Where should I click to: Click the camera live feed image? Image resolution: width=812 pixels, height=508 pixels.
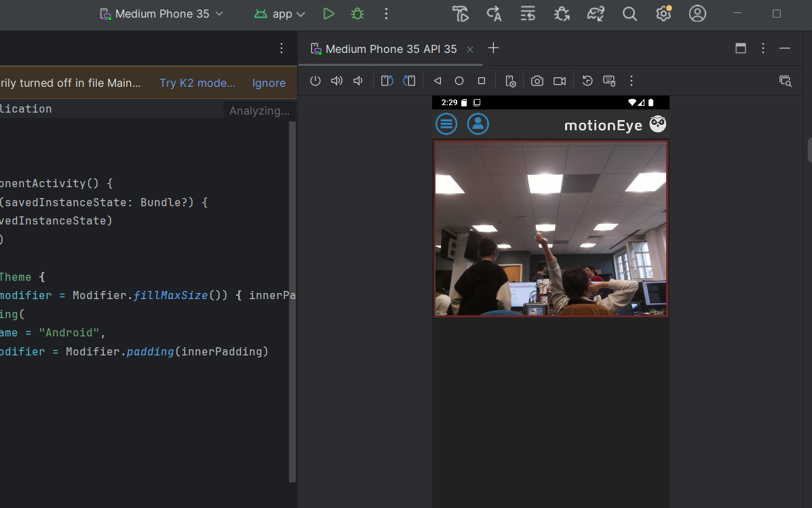tap(550, 229)
